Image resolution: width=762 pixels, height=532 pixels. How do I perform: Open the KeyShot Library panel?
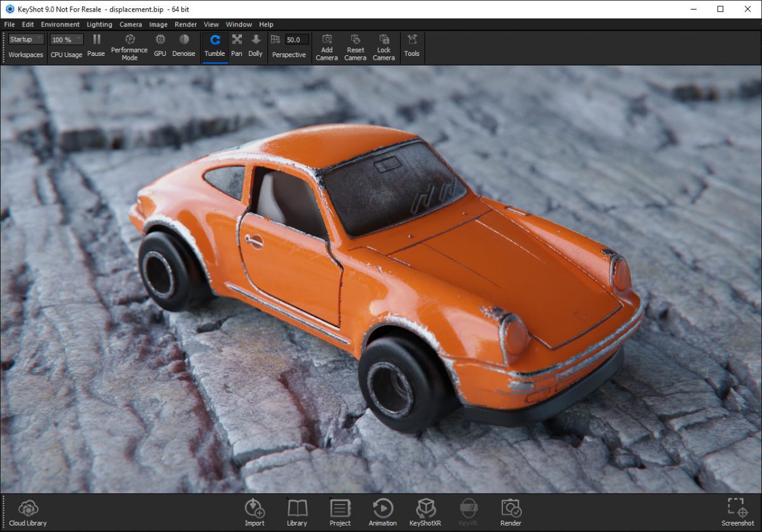(297, 511)
